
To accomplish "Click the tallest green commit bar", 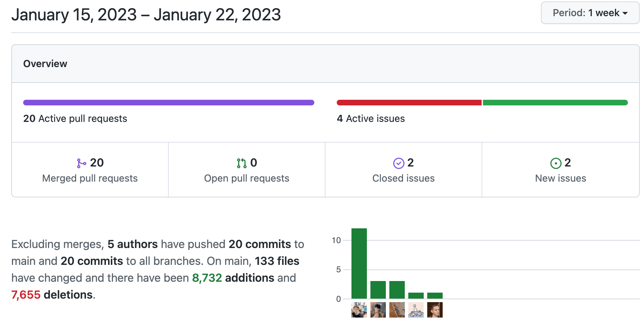I will [x=359, y=263].
